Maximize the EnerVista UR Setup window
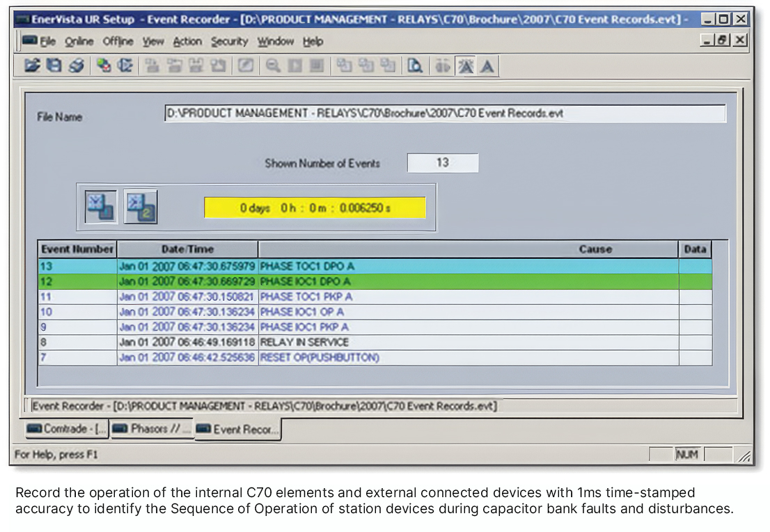The height and width of the screenshot is (532, 770). [723, 19]
